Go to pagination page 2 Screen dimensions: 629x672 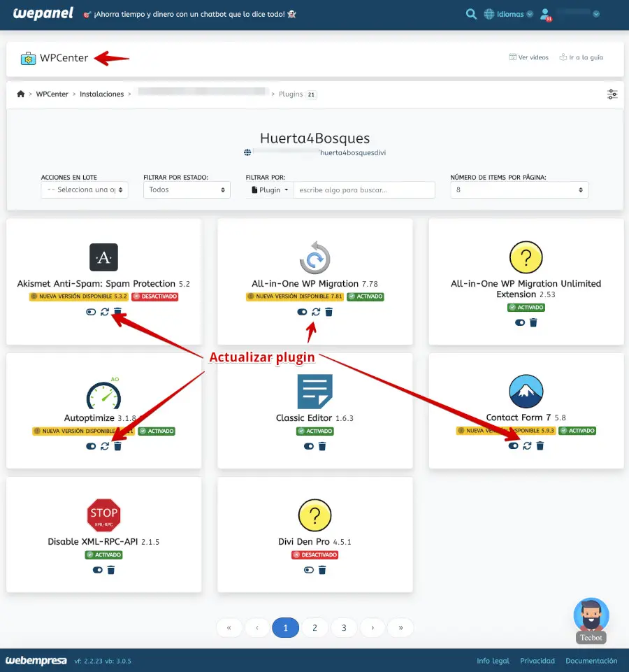pyautogui.click(x=314, y=628)
